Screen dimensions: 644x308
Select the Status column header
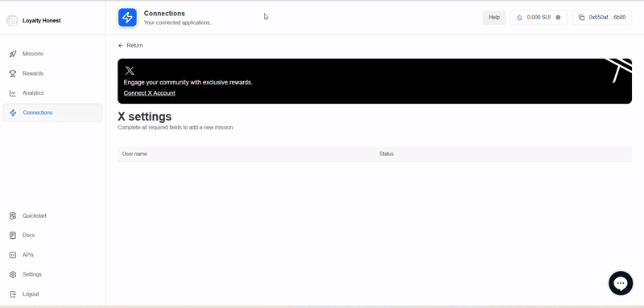point(386,154)
